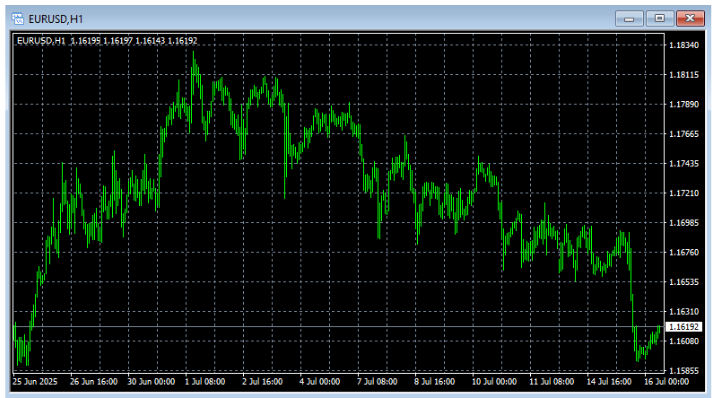Click the 10 Jul 00:00 time label
Viewport: 717px width, 398px height.
point(494,382)
